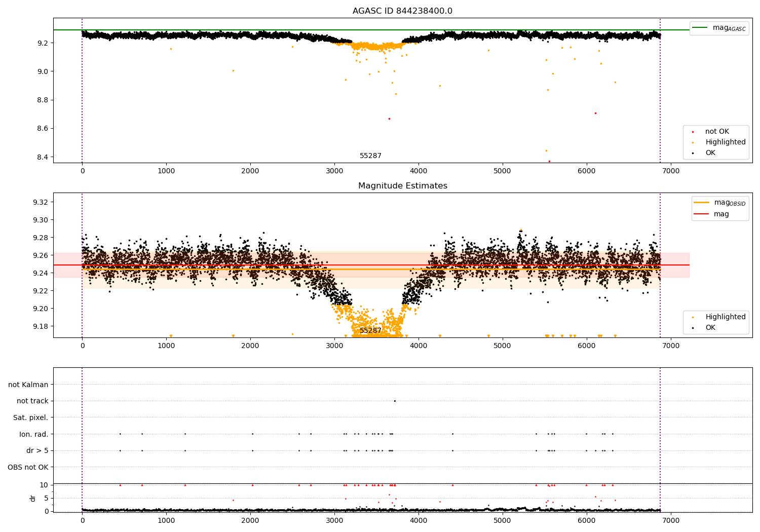
Task: Click the red 'mag' legend entry in the middle plot
Action: [711, 214]
